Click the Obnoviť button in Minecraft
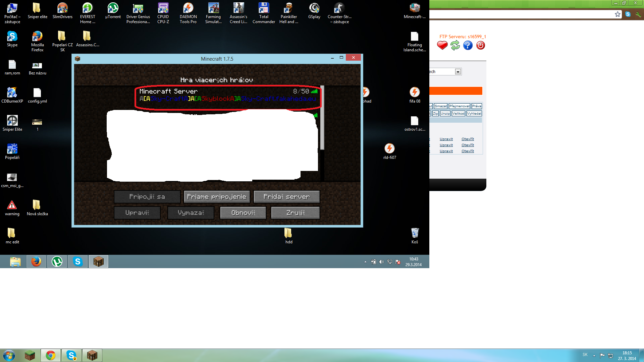This screenshot has height=362, width=644. (x=243, y=213)
